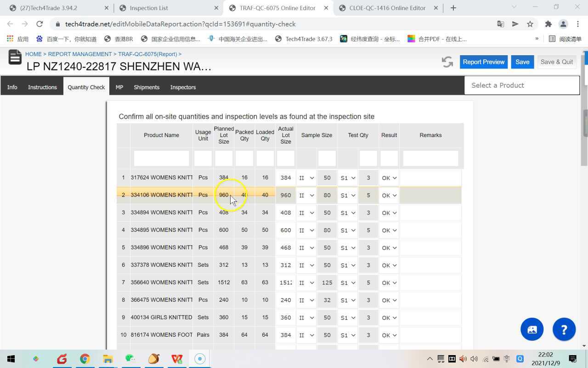Screen dimensions: 588x368
Task: Open the blue question mark help icon
Action: (x=564, y=329)
